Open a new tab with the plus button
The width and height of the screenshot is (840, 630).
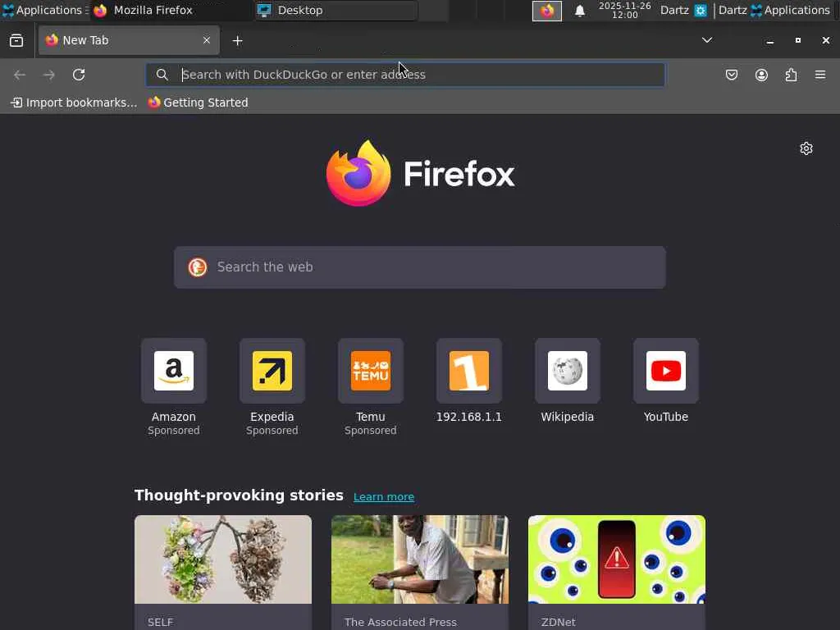237,41
